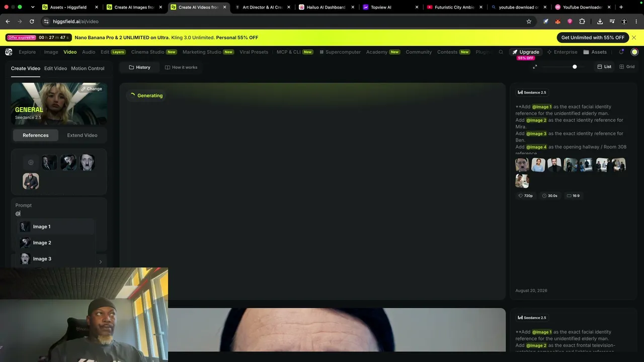Screen dimensions: 644x362
Task: Go to the Explore menu item
Action: coord(27,52)
